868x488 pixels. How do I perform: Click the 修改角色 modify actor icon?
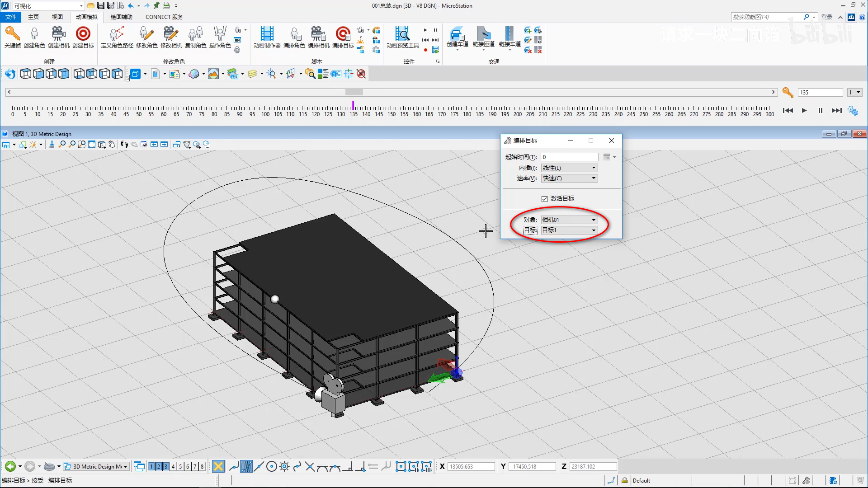(x=146, y=34)
